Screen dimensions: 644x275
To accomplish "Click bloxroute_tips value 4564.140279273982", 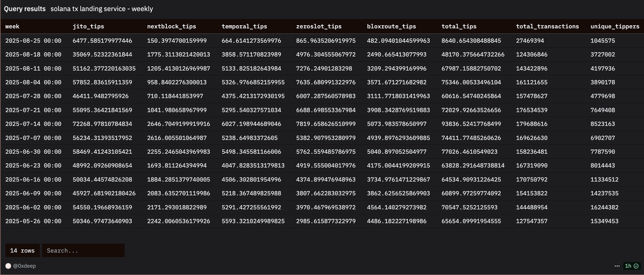I will click(x=397, y=207).
